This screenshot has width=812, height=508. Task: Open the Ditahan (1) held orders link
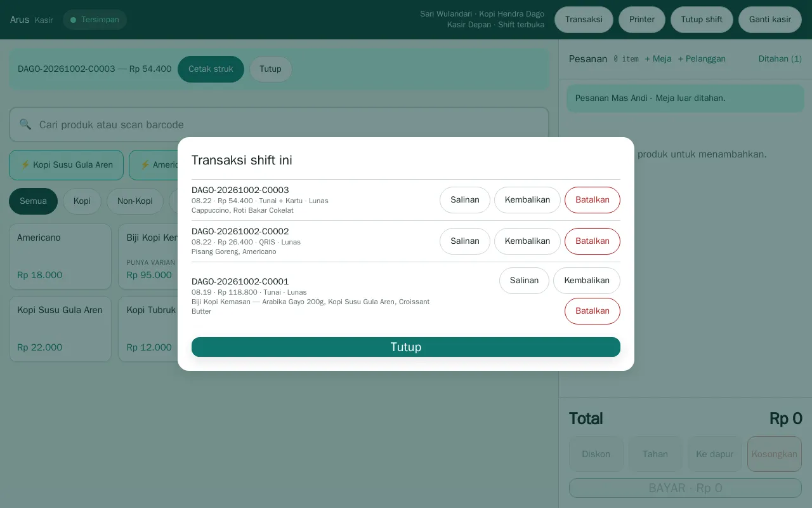(780, 58)
